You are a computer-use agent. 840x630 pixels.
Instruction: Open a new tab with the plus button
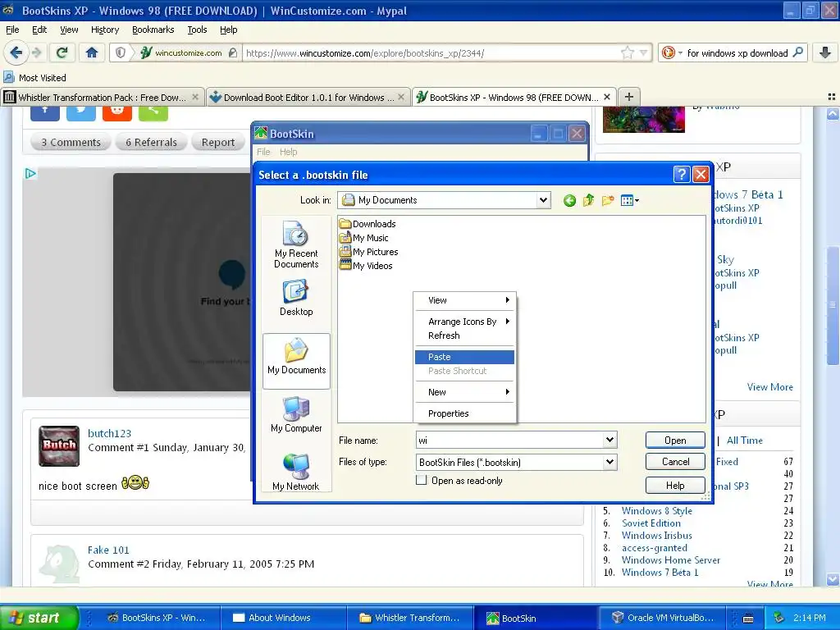coord(629,97)
